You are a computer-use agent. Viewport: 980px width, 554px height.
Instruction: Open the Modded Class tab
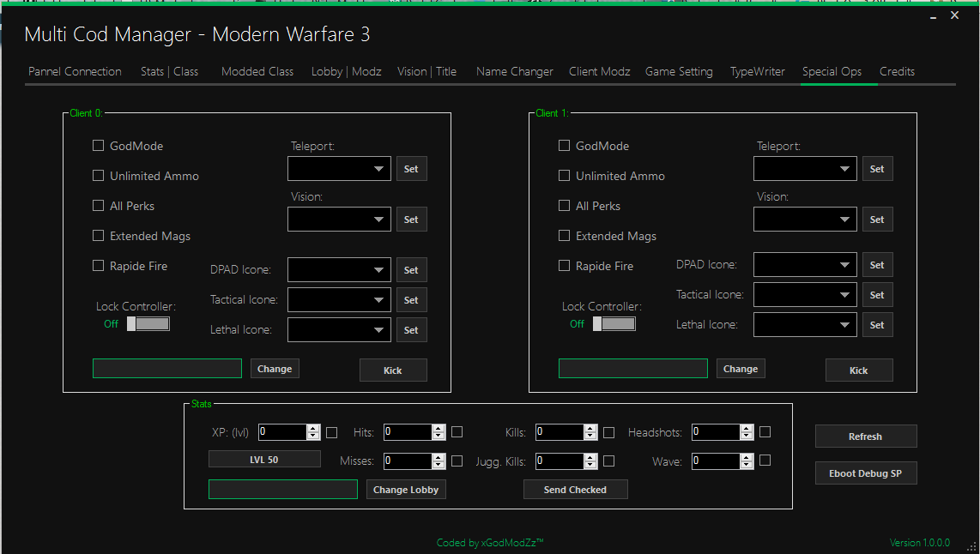tap(257, 72)
